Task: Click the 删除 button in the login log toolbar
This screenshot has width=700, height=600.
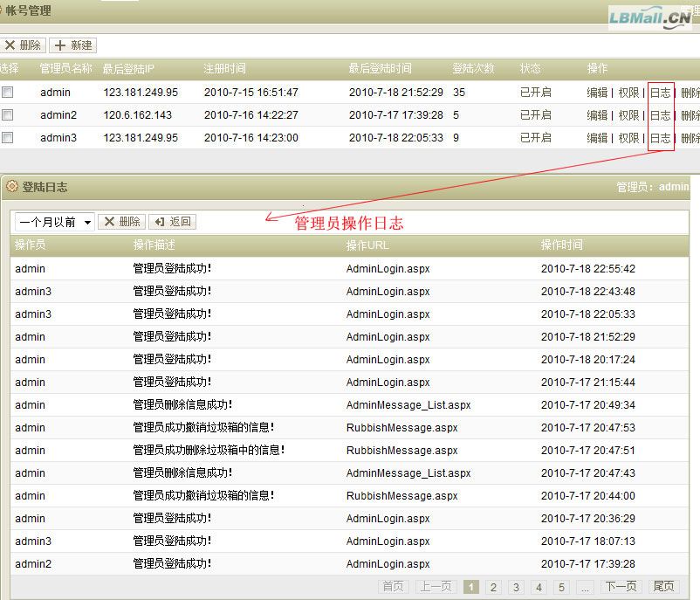Action: (122, 222)
